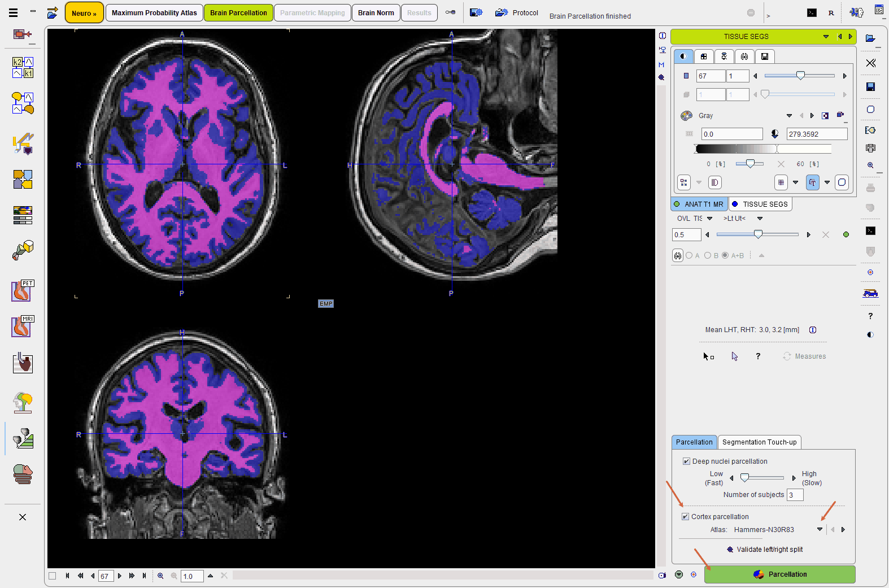
Task: Toggle the inverted colors checker icon
Action: [825, 115]
